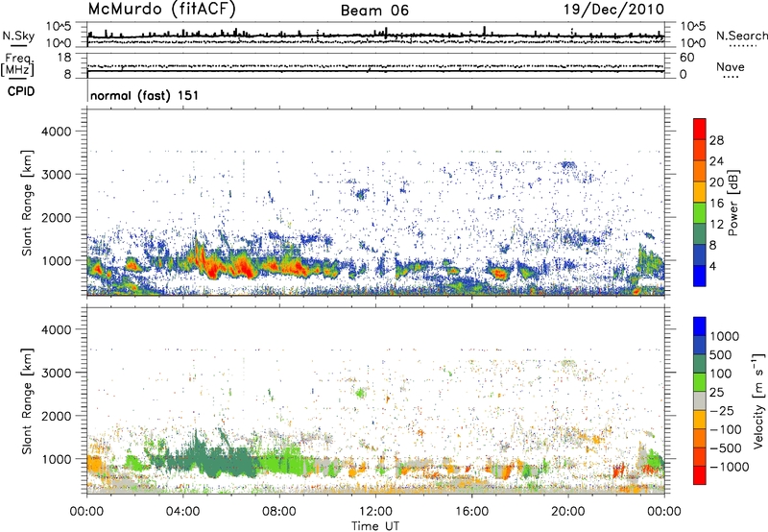Click the "normal (fast) 151" mode text
The width and height of the screenshot is (768, 532).
[x=145, y=95]
